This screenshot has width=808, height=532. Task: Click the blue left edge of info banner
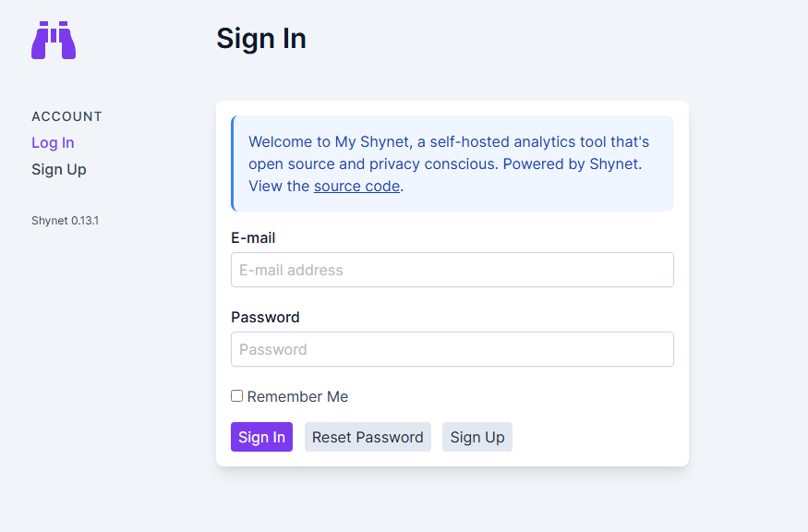coord(233,163)
